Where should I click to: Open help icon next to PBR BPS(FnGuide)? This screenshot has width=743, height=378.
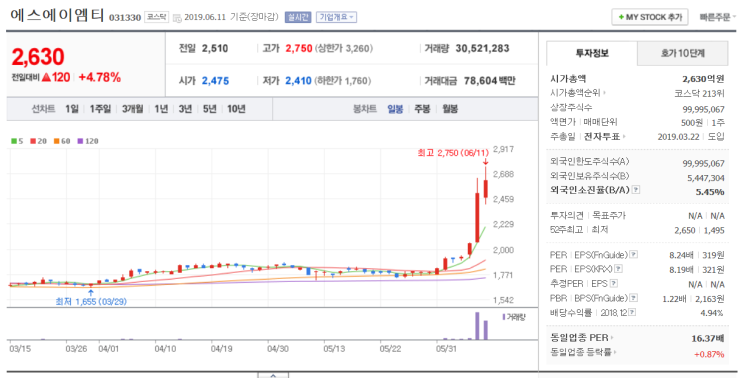(x=634, y=298)
